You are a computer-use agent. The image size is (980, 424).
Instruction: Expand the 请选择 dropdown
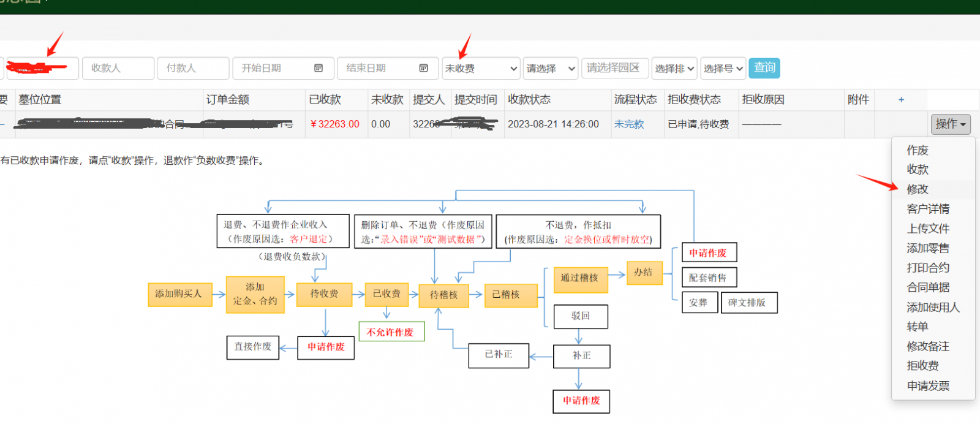tap(551, 69)
